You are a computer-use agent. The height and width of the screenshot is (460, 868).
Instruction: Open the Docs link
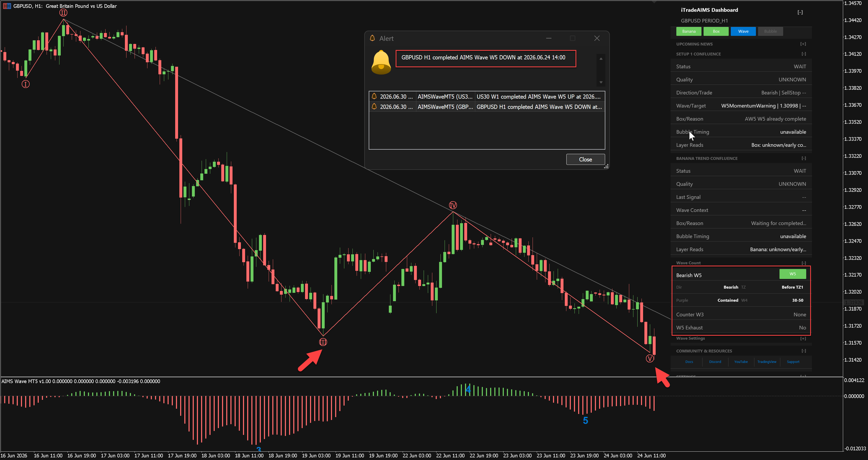coord(689,362)
